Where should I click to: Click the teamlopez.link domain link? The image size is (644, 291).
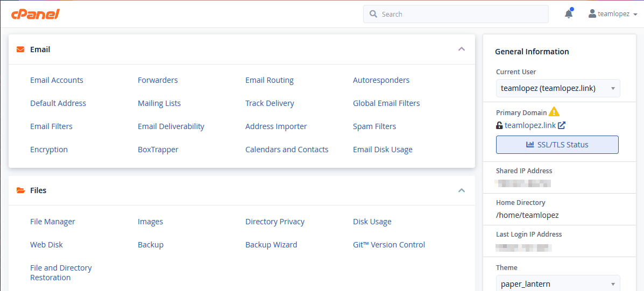point(530,125)
